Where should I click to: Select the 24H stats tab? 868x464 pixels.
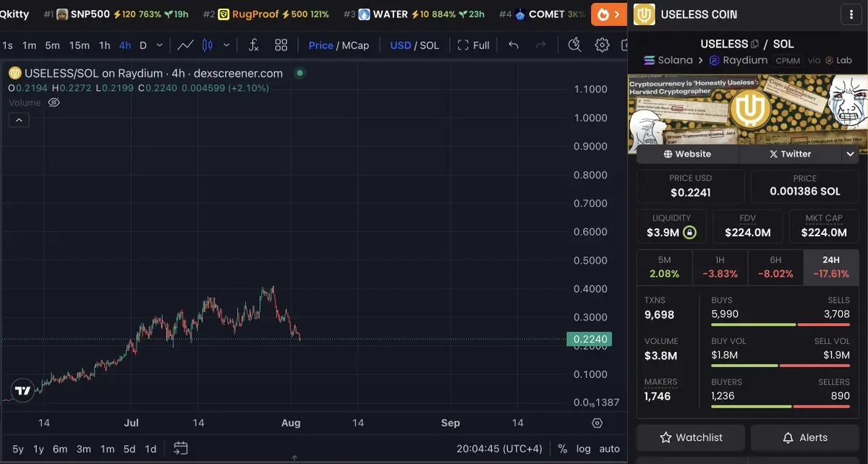coord(831,267)
